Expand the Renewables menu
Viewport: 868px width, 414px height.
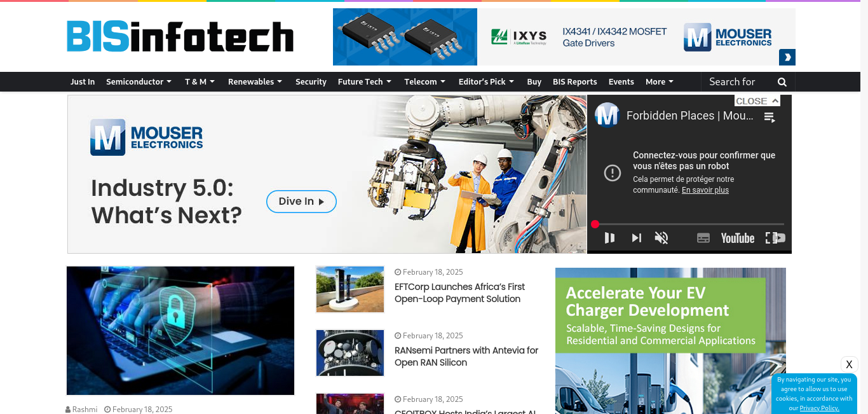(x=255, y=82)
